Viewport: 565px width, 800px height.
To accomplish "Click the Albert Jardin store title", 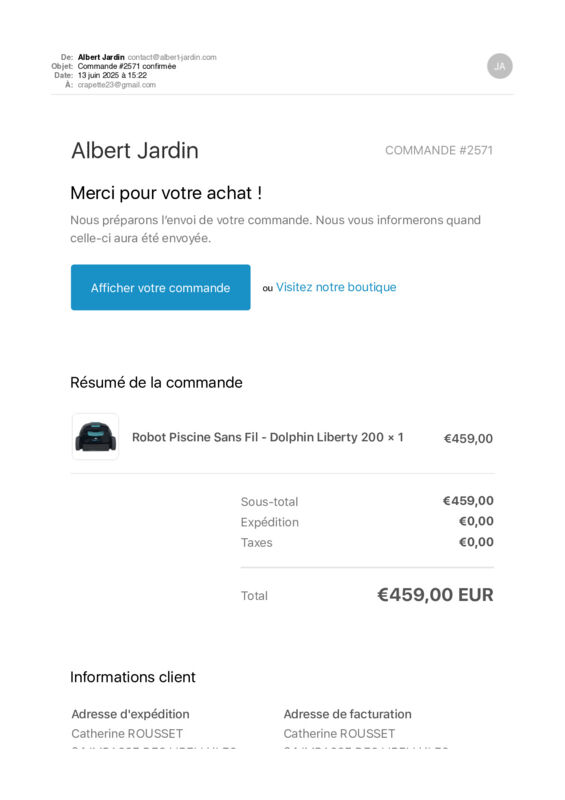I will click(x=135, y=151).
